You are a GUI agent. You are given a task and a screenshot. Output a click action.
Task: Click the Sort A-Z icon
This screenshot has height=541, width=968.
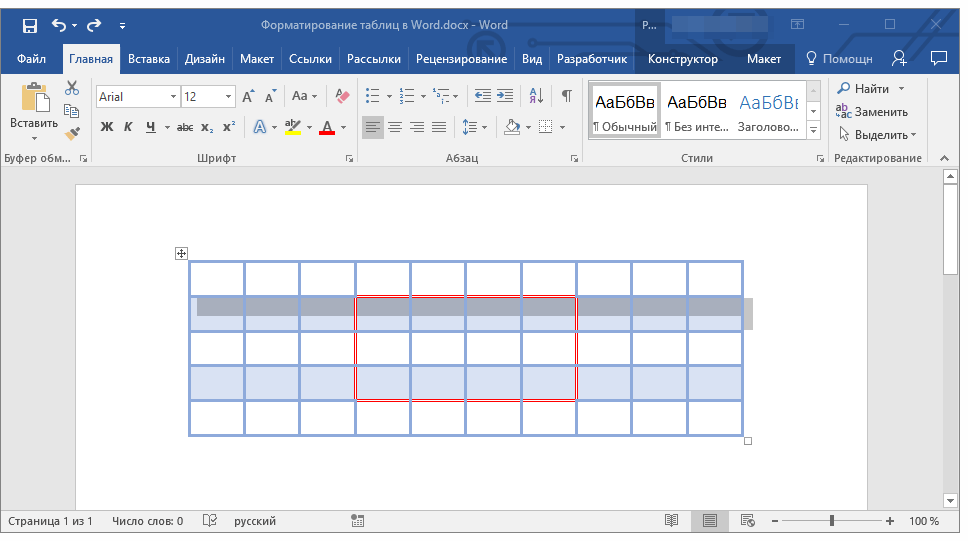point(536,97)
